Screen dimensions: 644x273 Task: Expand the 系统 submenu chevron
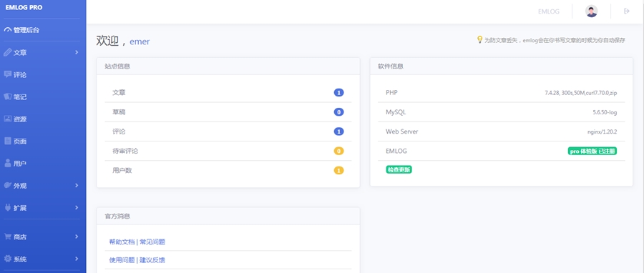tap(77, 259)
